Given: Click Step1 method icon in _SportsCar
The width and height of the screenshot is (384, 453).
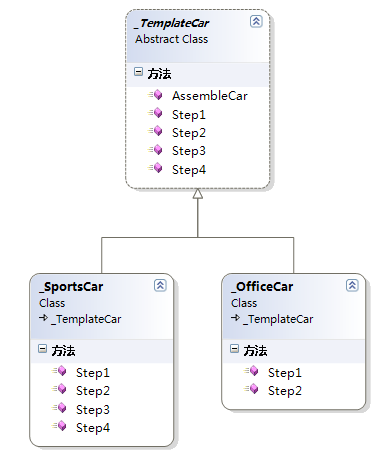Looking at the screenshot, I should click(60, 371).
